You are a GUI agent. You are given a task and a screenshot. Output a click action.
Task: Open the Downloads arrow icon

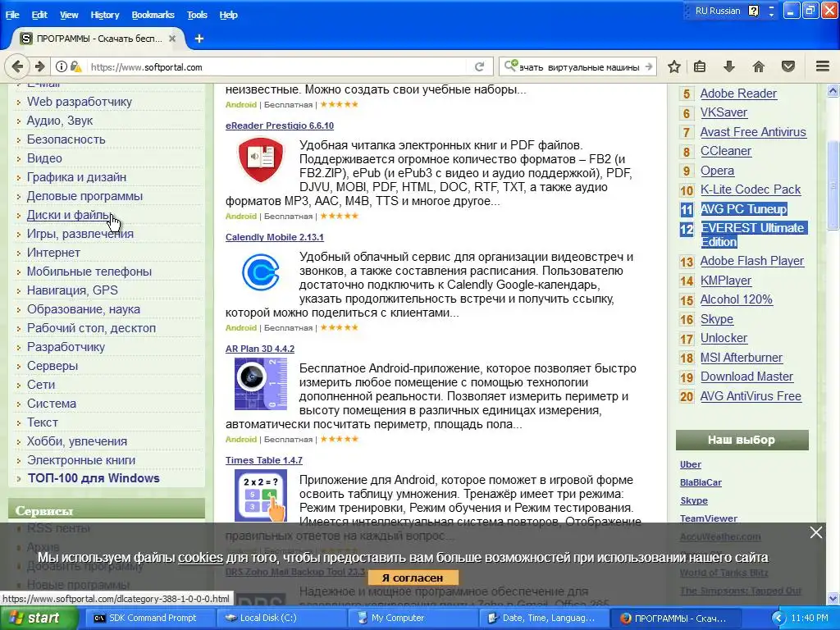coord(728,66)
